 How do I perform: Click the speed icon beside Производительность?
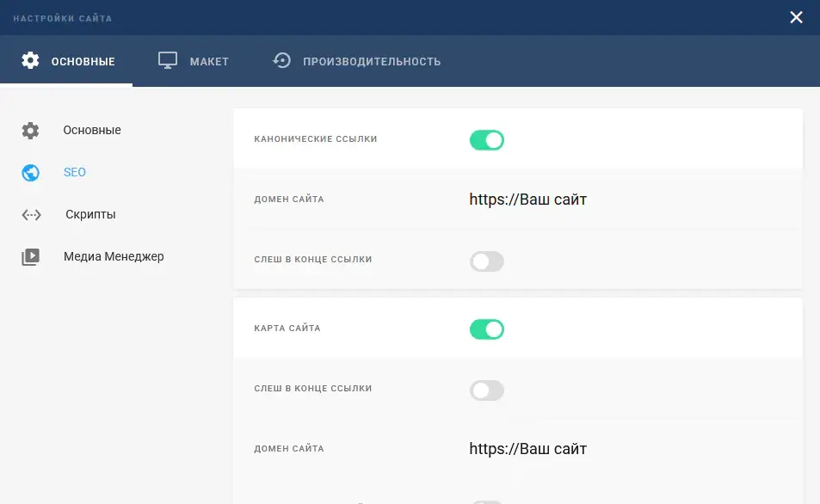pos(282,60)
